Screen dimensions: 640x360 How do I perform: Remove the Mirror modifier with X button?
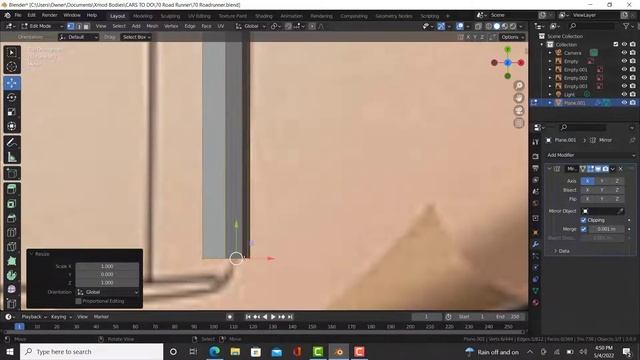coord(621,169)
